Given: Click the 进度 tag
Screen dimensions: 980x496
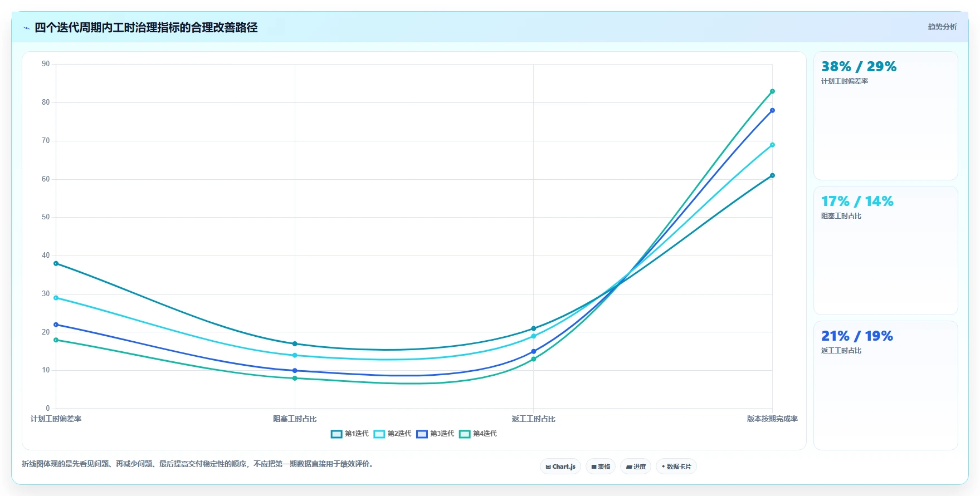Looking at the screenshot, I should (636, 466).
